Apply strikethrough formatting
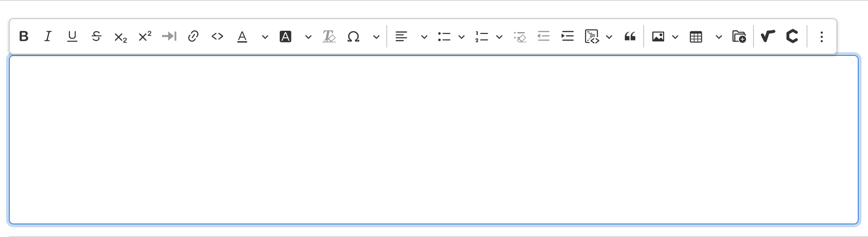The width and height of the screenshot is (868, 237). click(96, 36)
